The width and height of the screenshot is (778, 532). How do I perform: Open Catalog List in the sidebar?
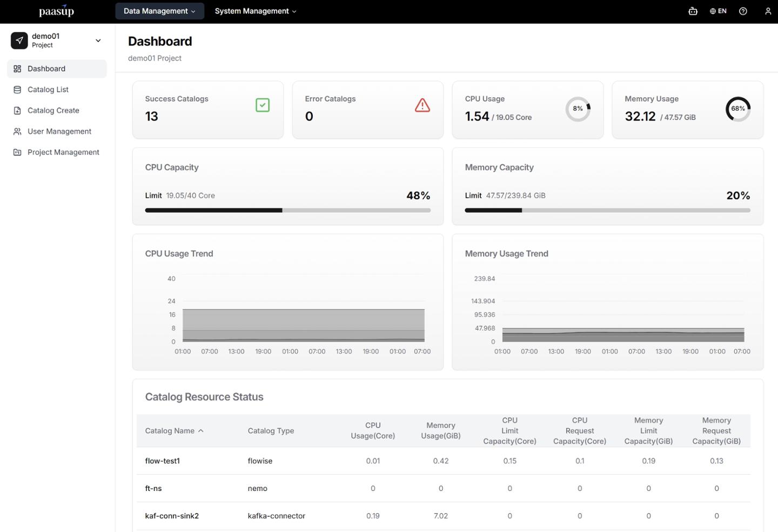click(x=57, y=90)
